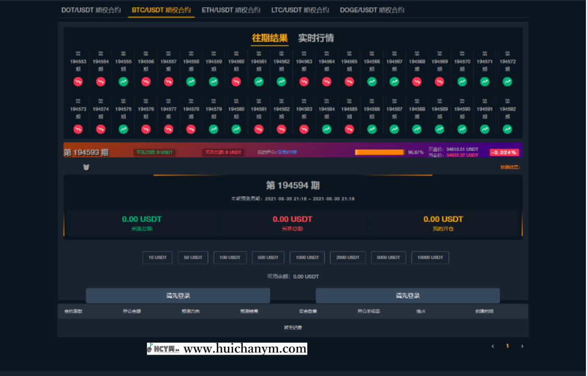Screen dimensions: 588x376
Task: Go to the previous page of records
Action: click(493, 346)
